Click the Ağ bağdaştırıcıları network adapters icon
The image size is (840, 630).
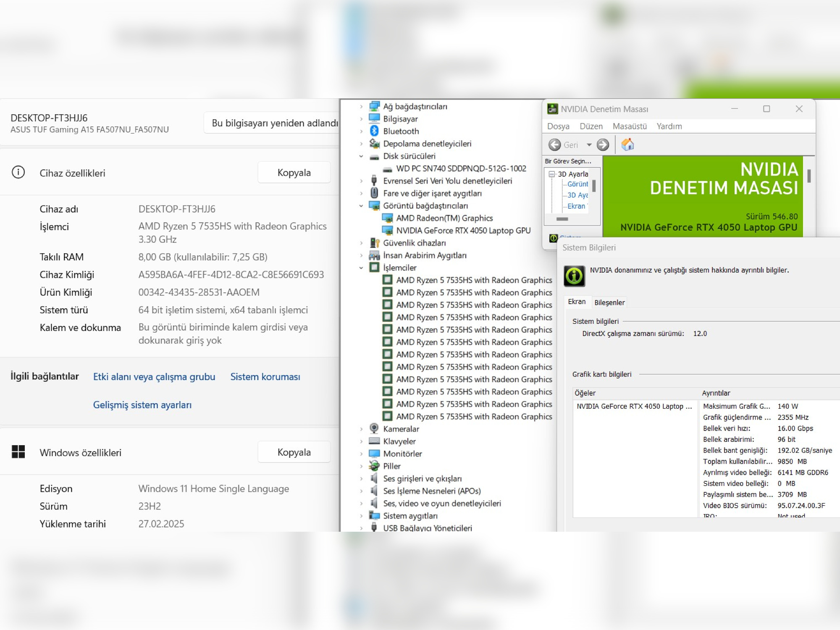click(x=374, y=106)
